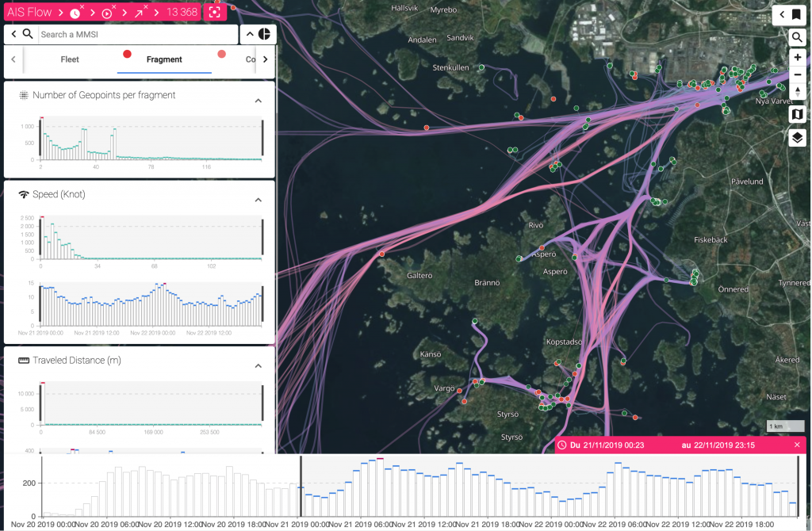Click in the Search a MMSI field
Viewport: 812px width, 531px height.
137,34
